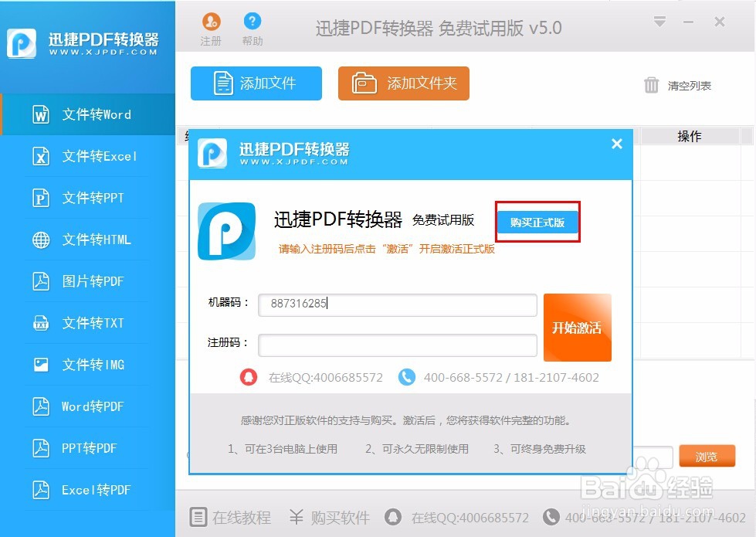
Task: Click the PPT file icon in sidebar
Action: coord(41,198)
